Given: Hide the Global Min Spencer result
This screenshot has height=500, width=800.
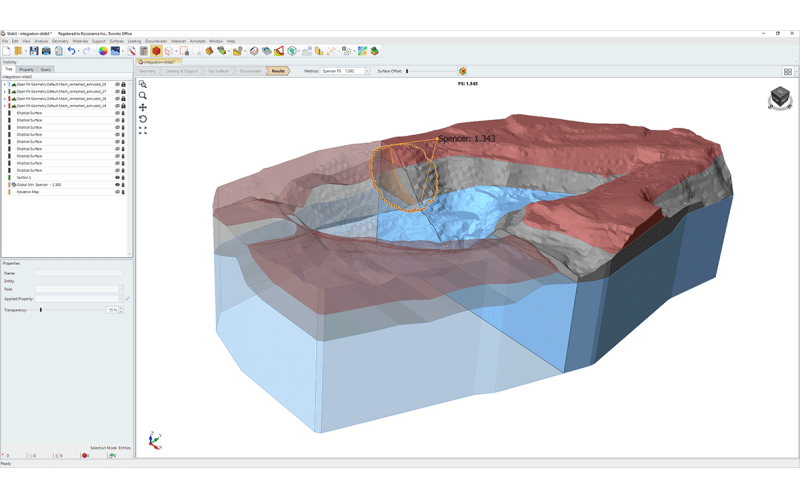Looking at the screenshot, I should point(117,185).
